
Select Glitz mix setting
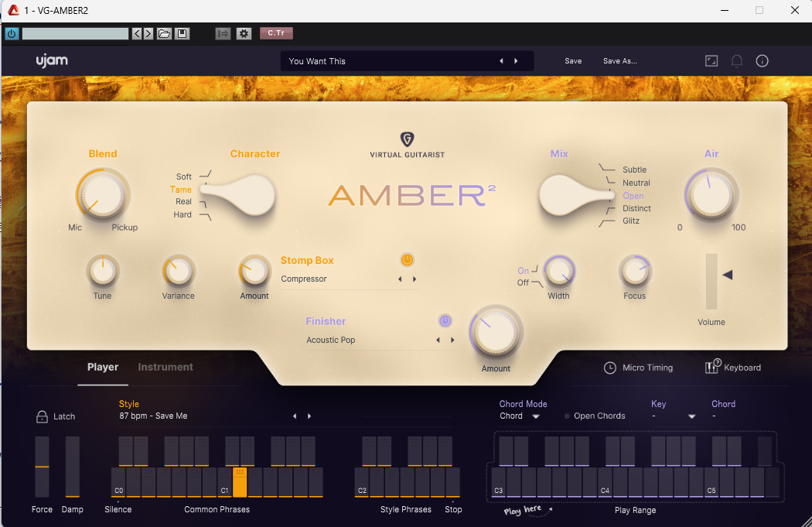[x=631, y=221]
